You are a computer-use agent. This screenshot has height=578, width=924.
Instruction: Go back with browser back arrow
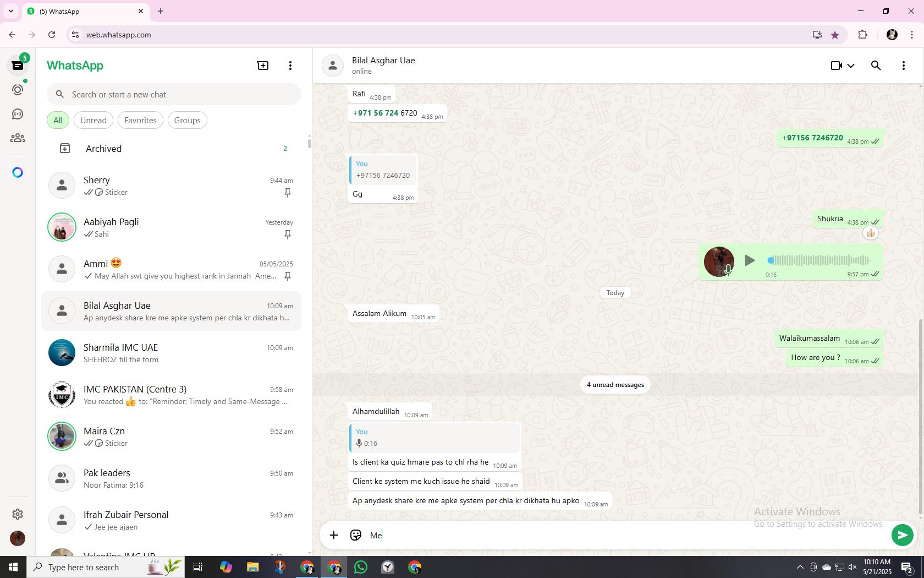point(12,35)
